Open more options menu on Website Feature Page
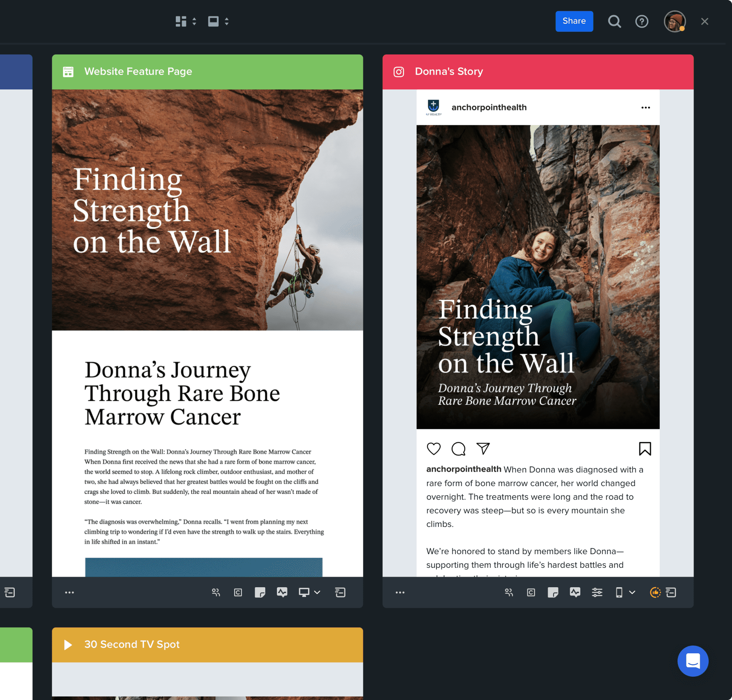The height and width of the screenshot is (700, 732). [x=70, y=592]
